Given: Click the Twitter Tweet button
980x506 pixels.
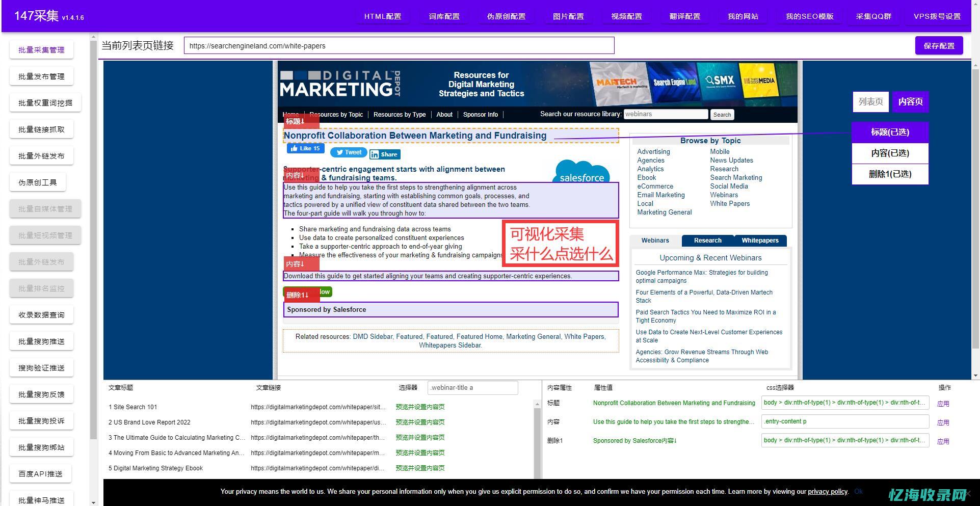Looking at the screenshot, I should click(x=348, y=152).
